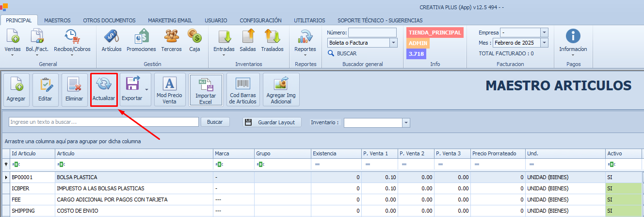This screenshot has width=644, height=217.
Task: Open Salidas inventory icon
Action: [x=248, y=40]
